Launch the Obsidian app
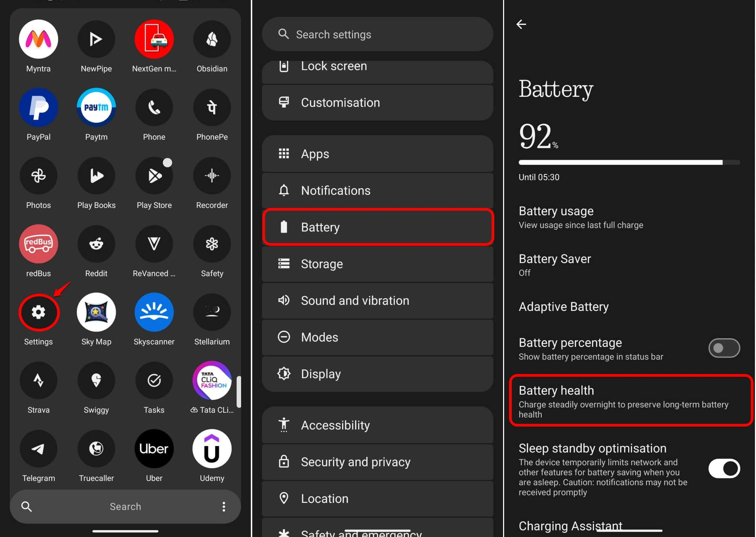Viewport: 756px width, 537px height. 212,39
